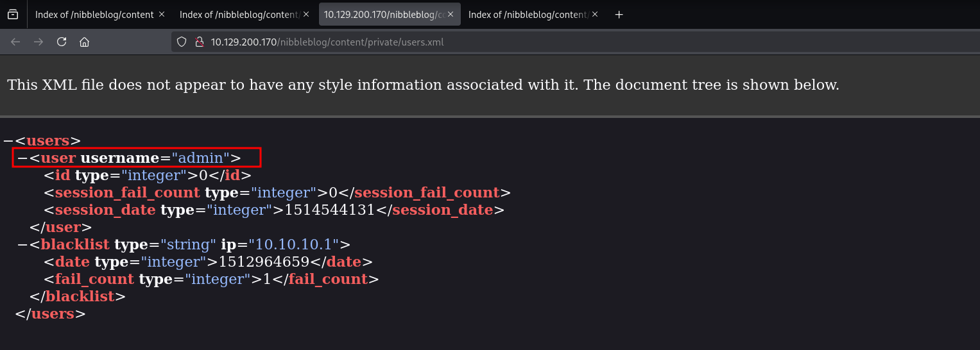
Task: Open a new tab with plus button
Action: point(619,15)
